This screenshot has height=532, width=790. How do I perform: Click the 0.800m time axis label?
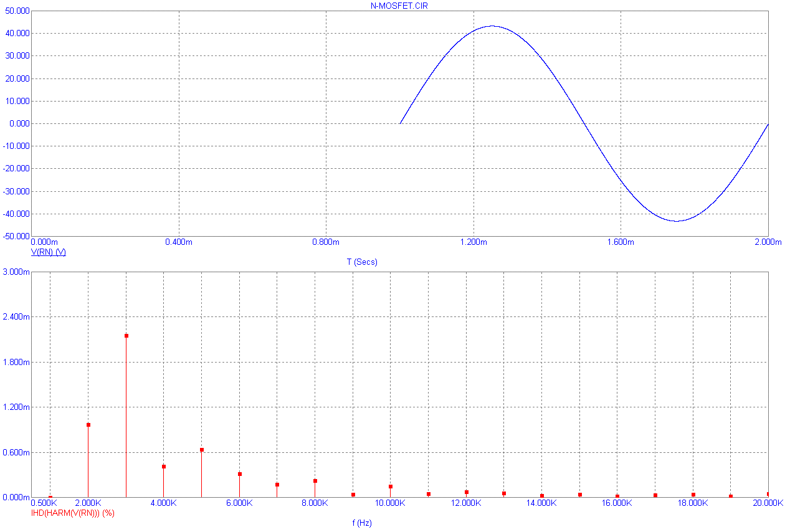pyautogui.click(x=326, y=242)
